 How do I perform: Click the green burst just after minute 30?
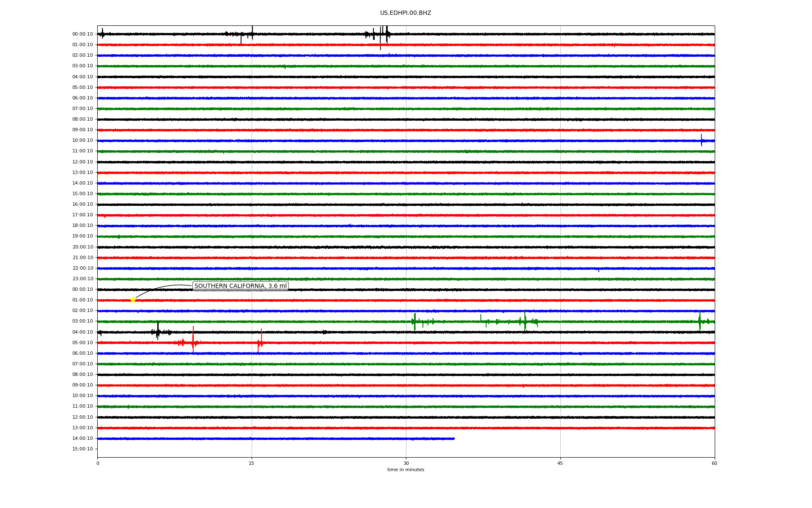point(414,321)
